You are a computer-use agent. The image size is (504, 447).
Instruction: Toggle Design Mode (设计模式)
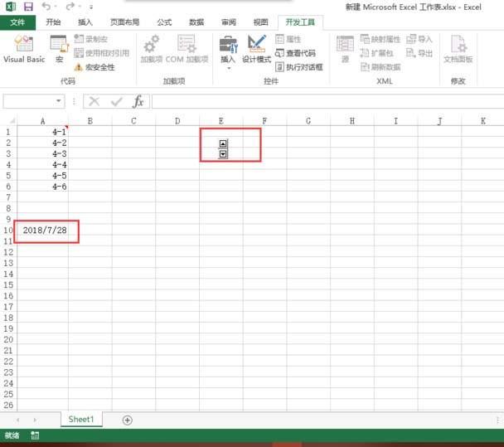click(256, 49)
